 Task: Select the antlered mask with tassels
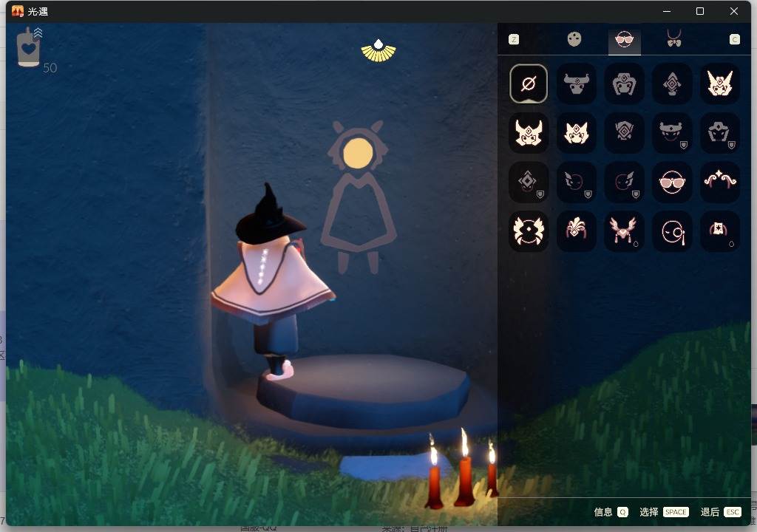click(624, 231)
